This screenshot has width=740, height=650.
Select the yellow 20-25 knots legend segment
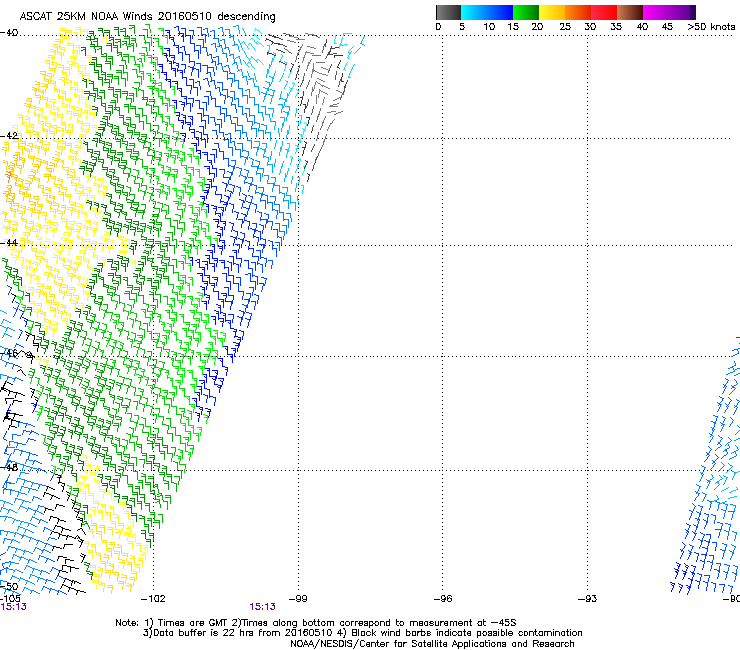point(552,12)
